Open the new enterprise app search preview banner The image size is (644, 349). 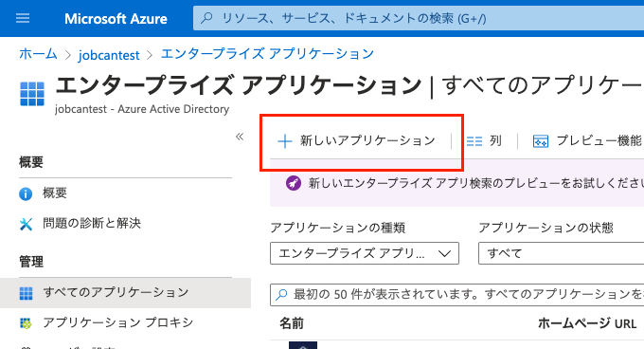coord(456,183)
